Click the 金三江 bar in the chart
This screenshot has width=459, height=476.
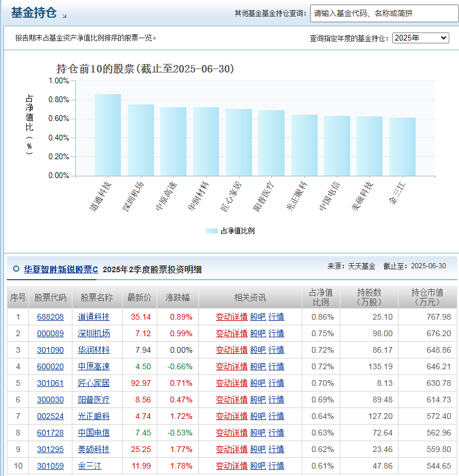pos(403,147)
